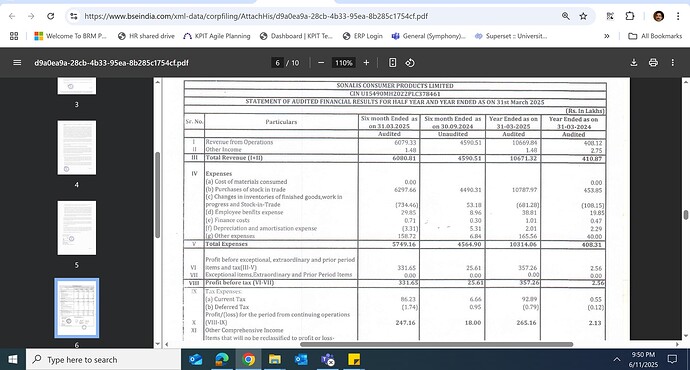690x370 pixels.
Task: Click 'SONALIS CONSUMER PRODUCTS LIMITED' heading
Action: click(x=395, y=85)
